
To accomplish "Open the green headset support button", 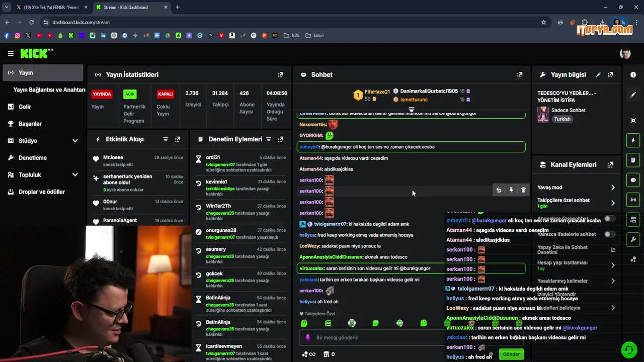I will tap(628, 349).
